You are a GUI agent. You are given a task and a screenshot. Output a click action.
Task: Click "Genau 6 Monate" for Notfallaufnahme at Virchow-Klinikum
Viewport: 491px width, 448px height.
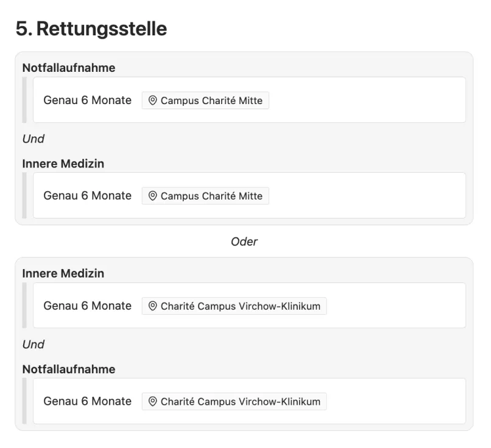click(87, 401)
